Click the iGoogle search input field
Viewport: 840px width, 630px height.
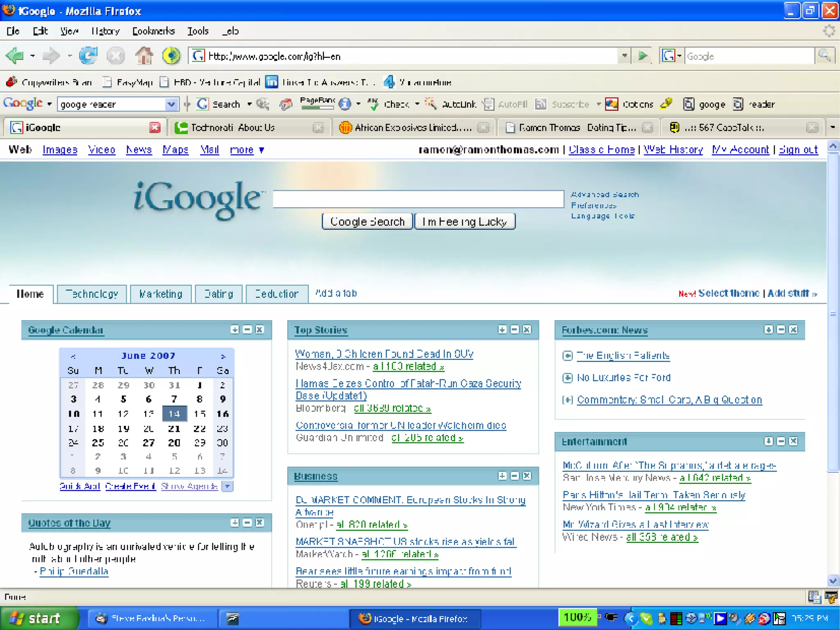point(418,199)
